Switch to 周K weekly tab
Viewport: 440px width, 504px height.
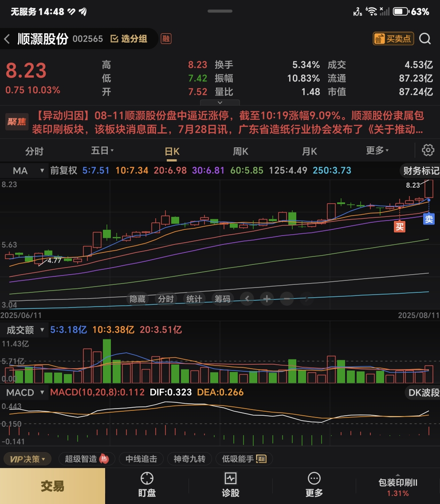(240, 151)
